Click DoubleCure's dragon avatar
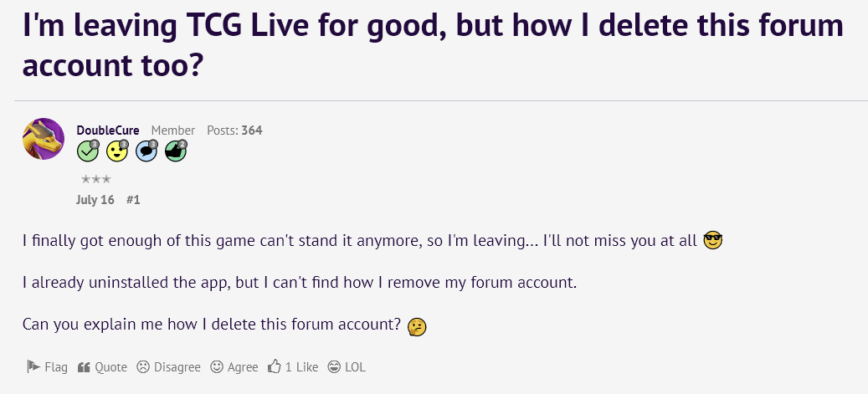This screenshot has height=394, width=868. click(x=44, y=139)
